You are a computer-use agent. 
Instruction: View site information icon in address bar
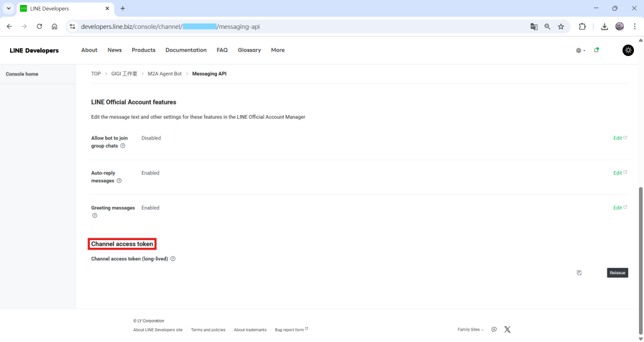[x=72, y=26]
